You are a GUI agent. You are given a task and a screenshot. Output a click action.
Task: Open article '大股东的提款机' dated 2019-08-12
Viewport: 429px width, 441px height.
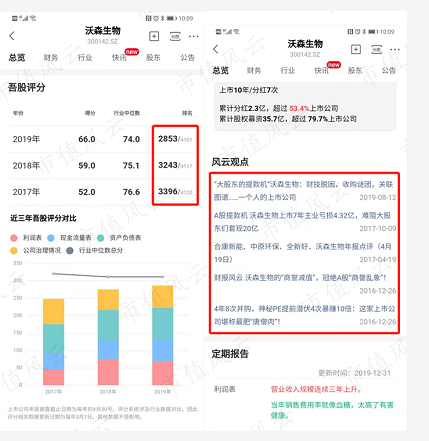(x=305, y=191)
